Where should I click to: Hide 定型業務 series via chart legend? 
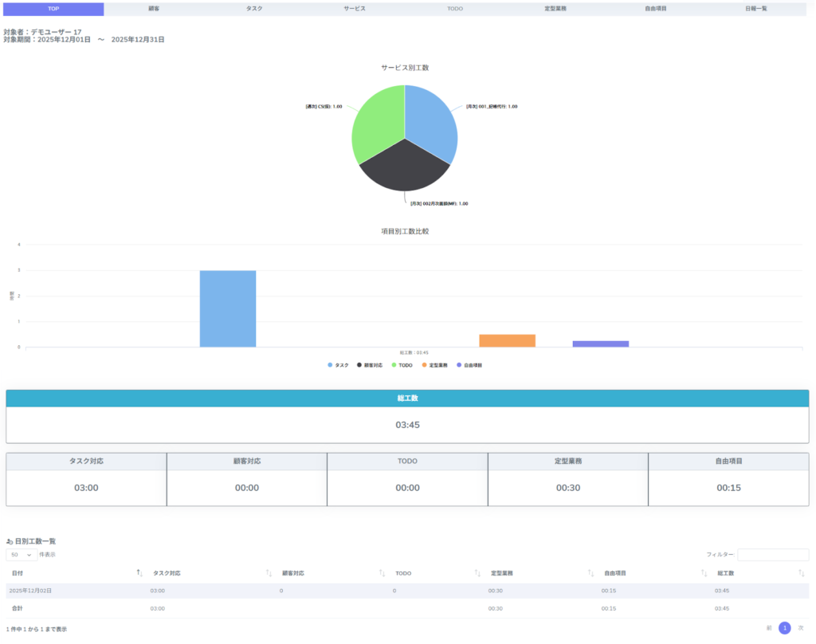[434, 365]
